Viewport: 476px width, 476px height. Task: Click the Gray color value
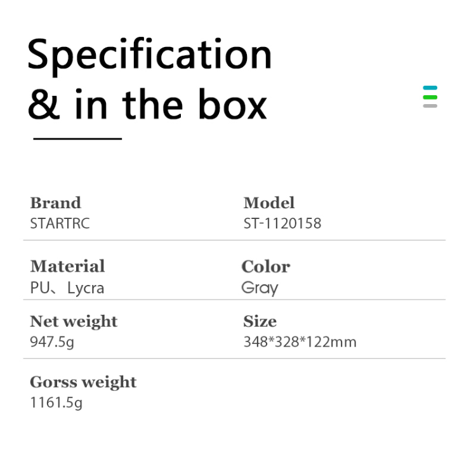(260, 288)
